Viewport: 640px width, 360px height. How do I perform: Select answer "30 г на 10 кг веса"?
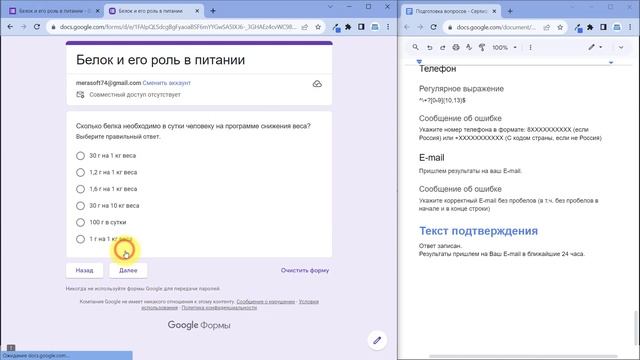point(80,206)
